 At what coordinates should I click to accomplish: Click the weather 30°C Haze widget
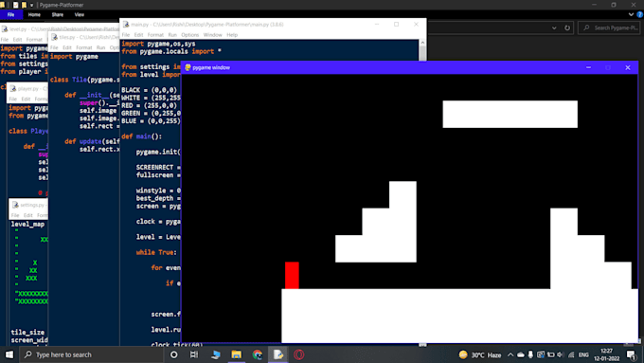coord(480,354)
